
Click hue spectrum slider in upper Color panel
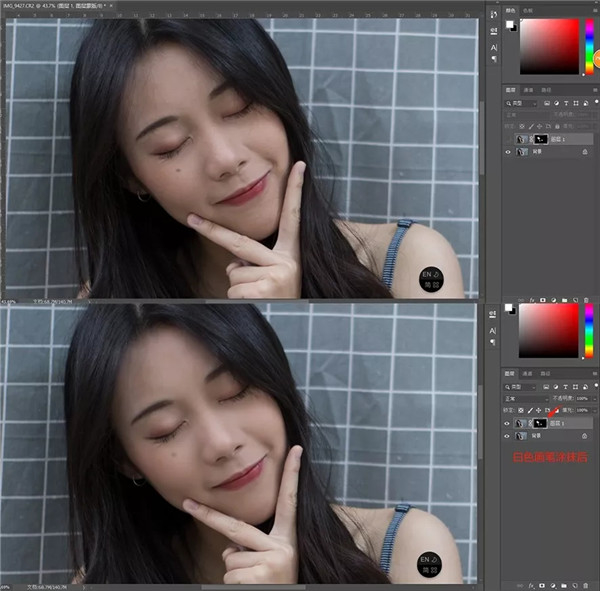590,47
